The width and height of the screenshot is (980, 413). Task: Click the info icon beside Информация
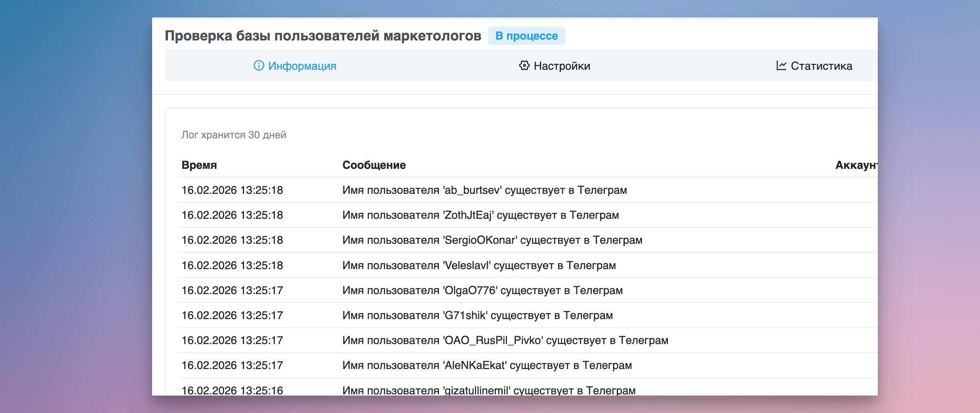coord(259,65)
